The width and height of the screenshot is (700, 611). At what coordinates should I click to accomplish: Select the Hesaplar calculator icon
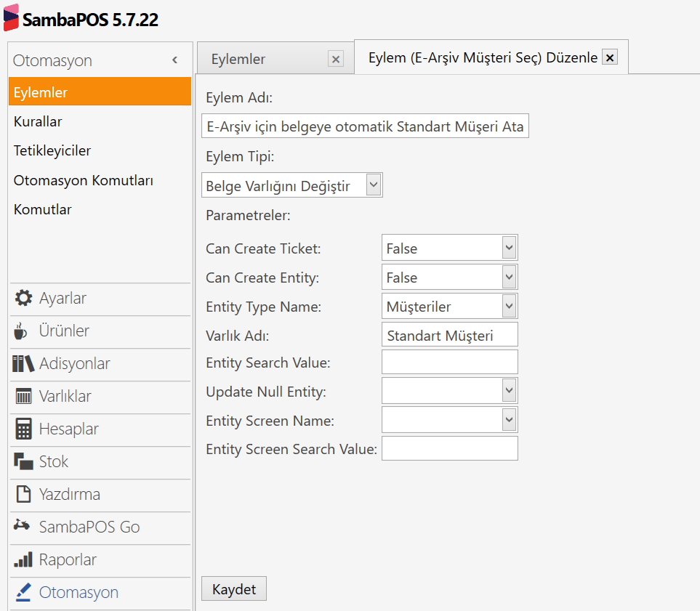(23, 429)
